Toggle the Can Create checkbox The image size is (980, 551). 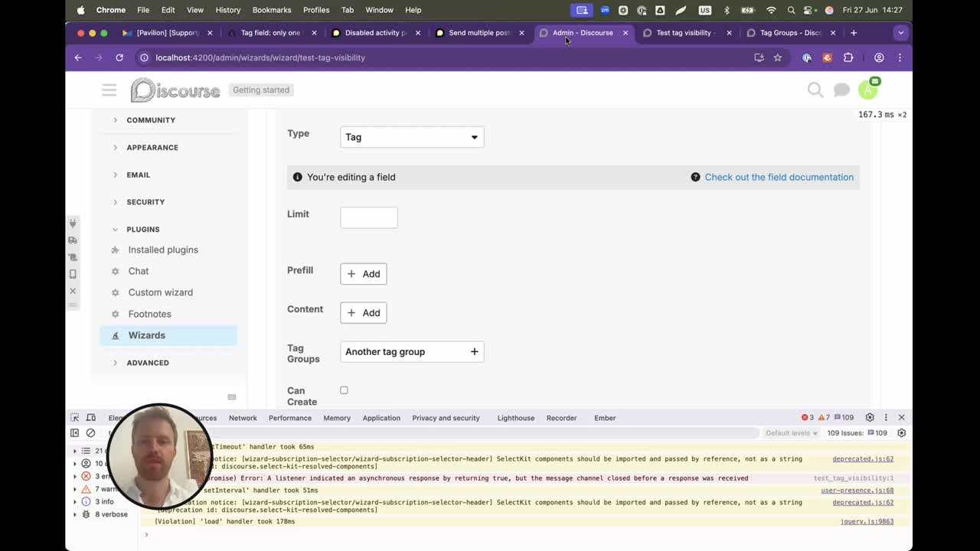point(344,390)
